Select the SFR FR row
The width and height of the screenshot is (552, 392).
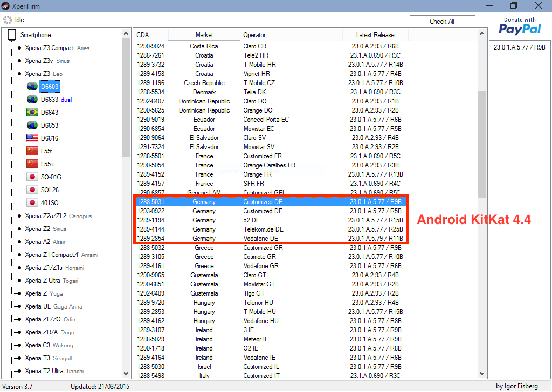[x=270, y=184]
